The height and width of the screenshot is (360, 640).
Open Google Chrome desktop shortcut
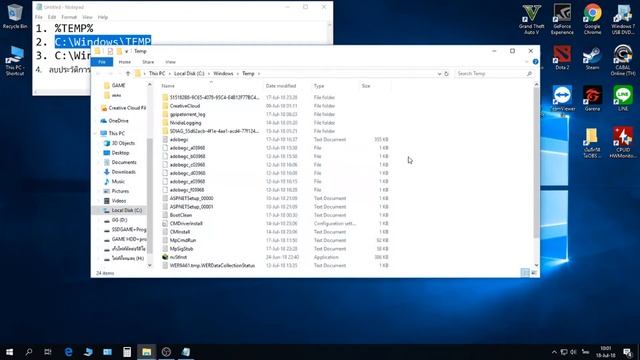[592, 19]
